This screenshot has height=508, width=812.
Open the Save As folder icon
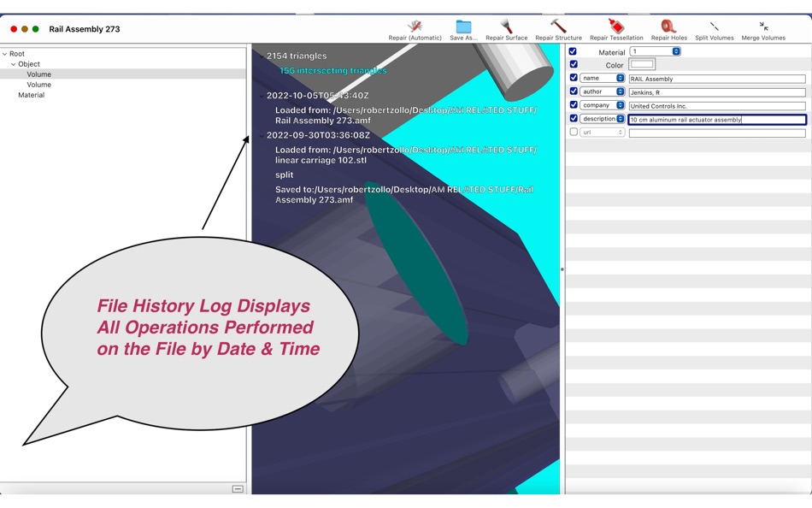coord(463,30)
